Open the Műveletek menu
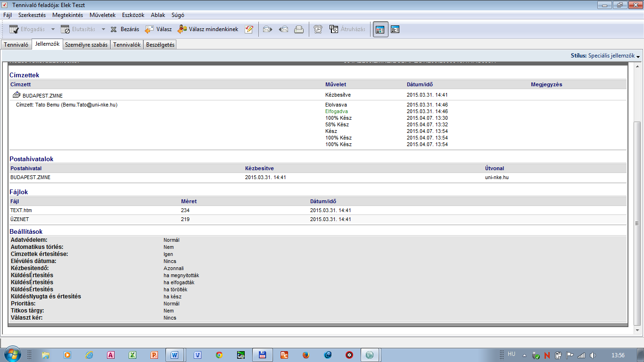 pyautogui.click(x=102, y=15)
